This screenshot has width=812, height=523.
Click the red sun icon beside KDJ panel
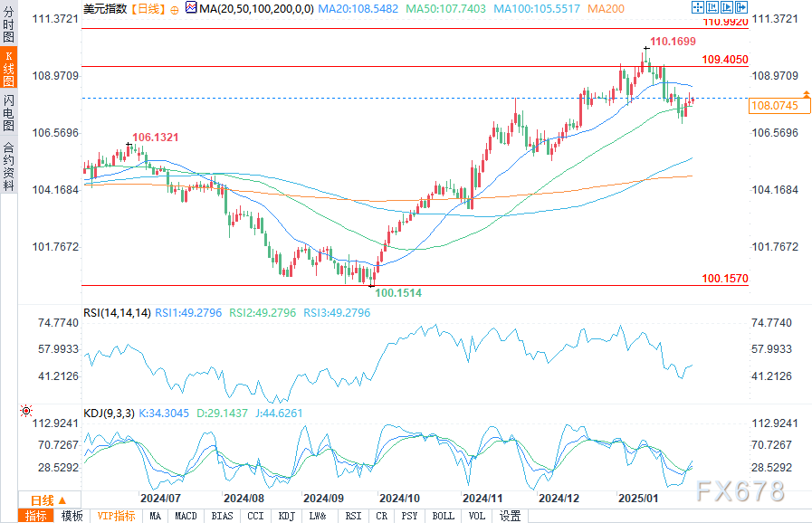click(x=26, y=411)
